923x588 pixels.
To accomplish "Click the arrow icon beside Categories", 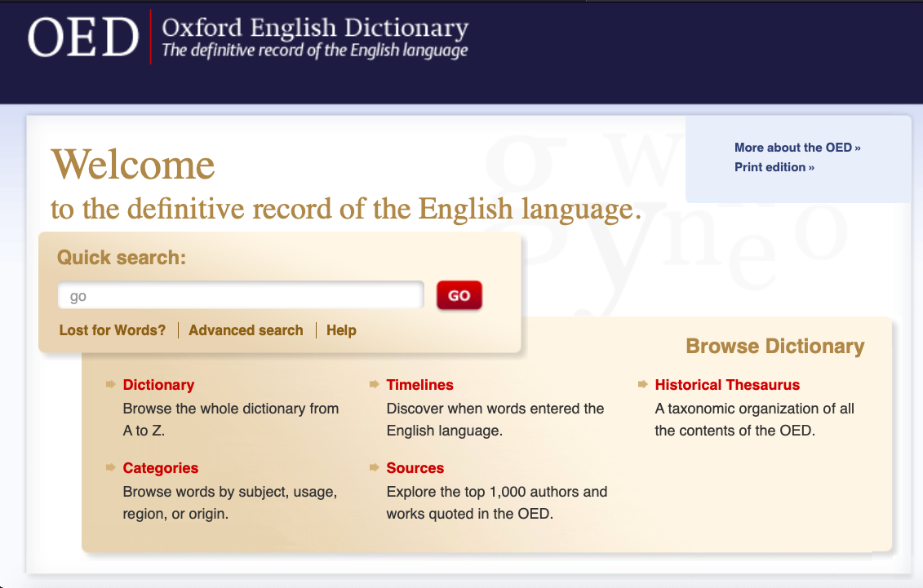I will click(x=111, y=467).
